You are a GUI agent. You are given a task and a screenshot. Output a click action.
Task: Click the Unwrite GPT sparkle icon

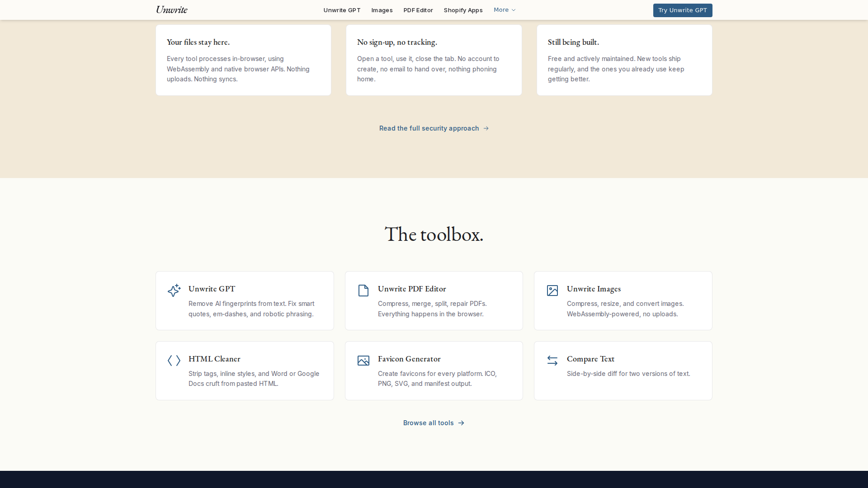point(174,290)
